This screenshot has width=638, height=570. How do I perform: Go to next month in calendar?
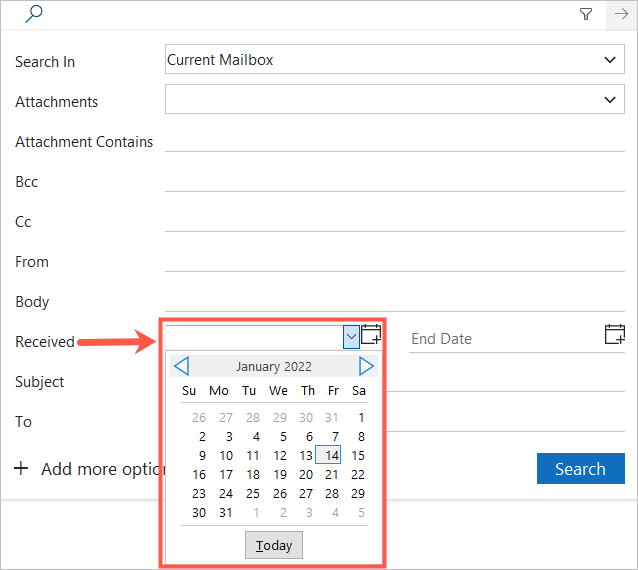tap(366, 366)
